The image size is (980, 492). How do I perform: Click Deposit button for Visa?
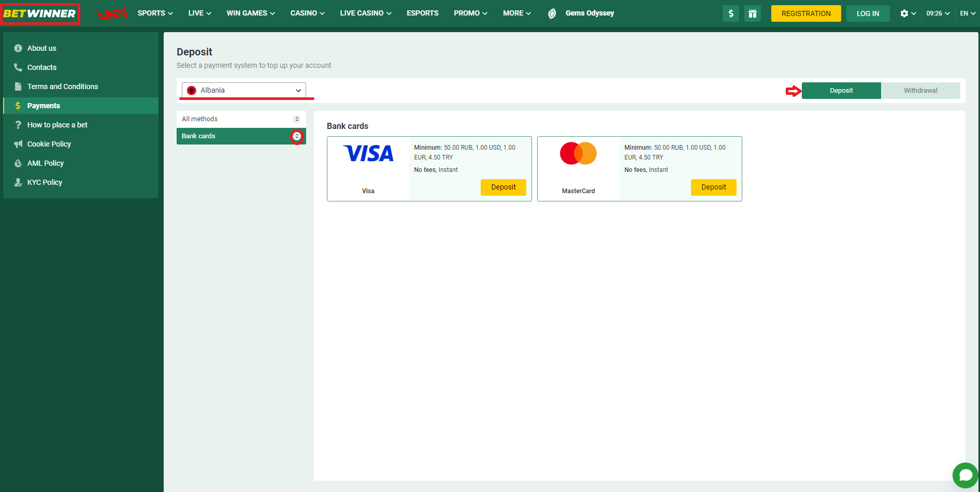(503, 187)
